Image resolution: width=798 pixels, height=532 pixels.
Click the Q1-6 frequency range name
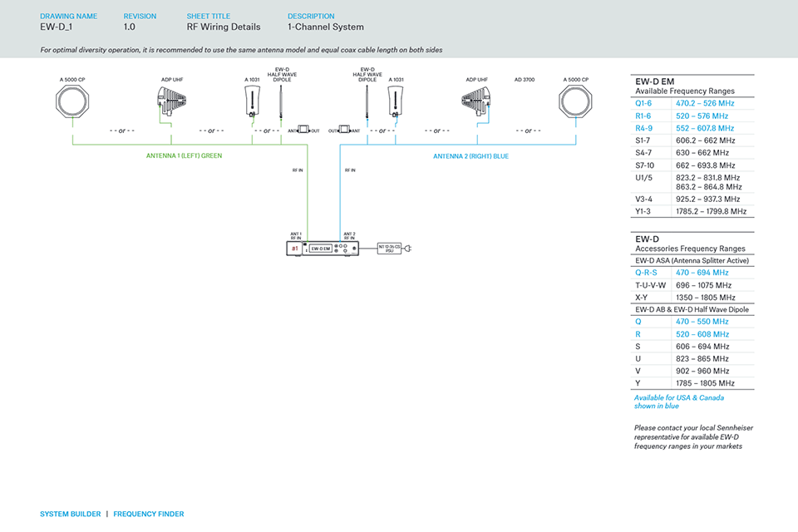[643, 103]
